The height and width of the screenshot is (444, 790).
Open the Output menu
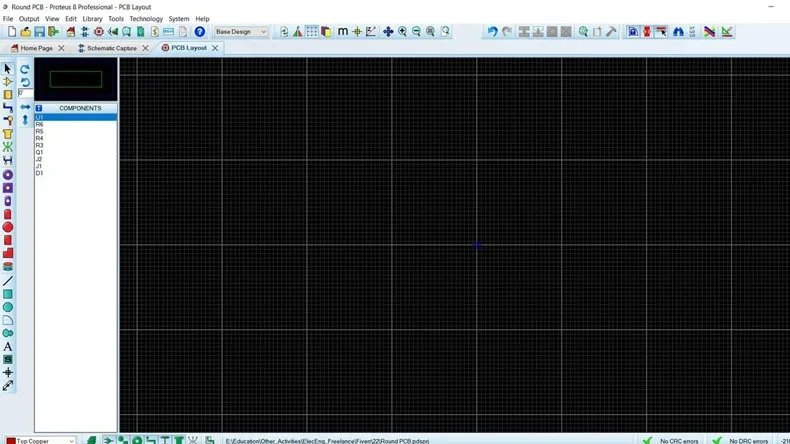pos(29,19)
